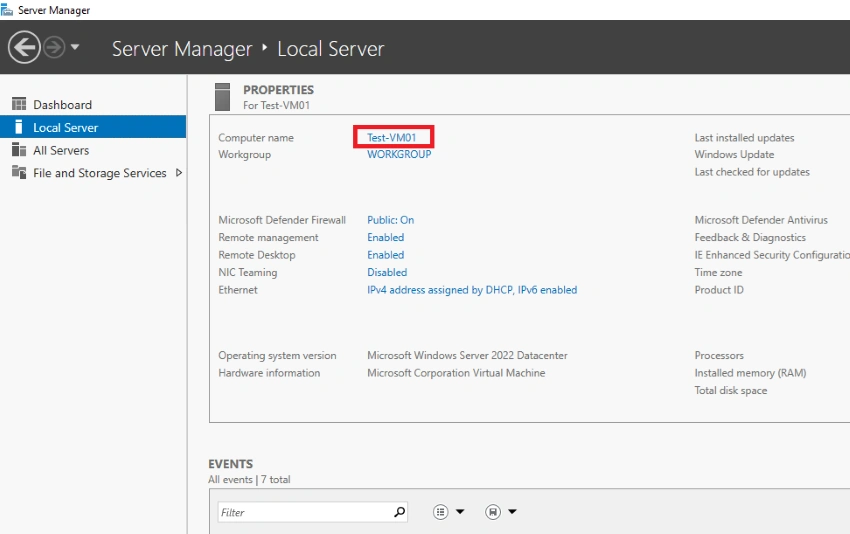
Task: Click Local Server breadcrumb title
Action: (331, 49)
